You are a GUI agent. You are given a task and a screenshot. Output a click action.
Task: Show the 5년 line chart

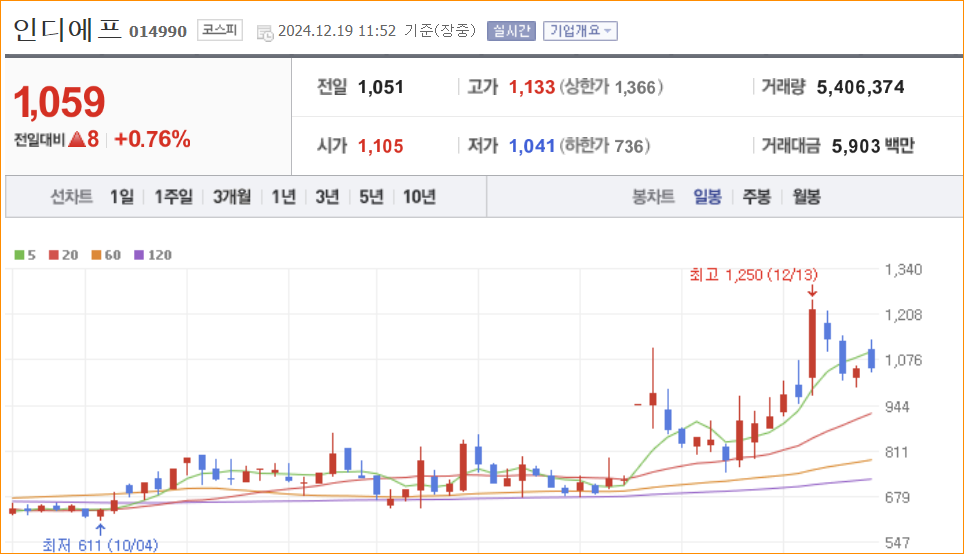(x=371, y=197)
